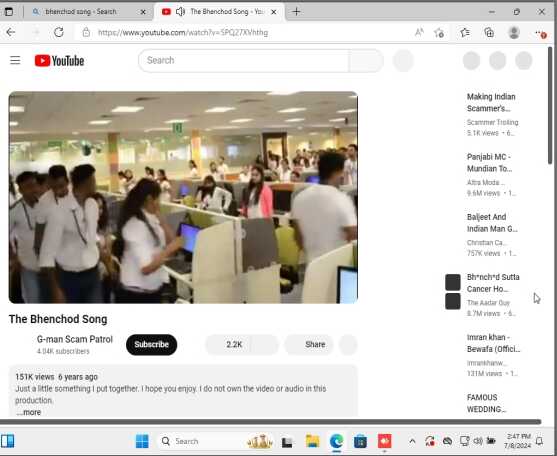Open the clock showing 2:47 PM
This screenshot has height=456, width=557.
(517, 441)
